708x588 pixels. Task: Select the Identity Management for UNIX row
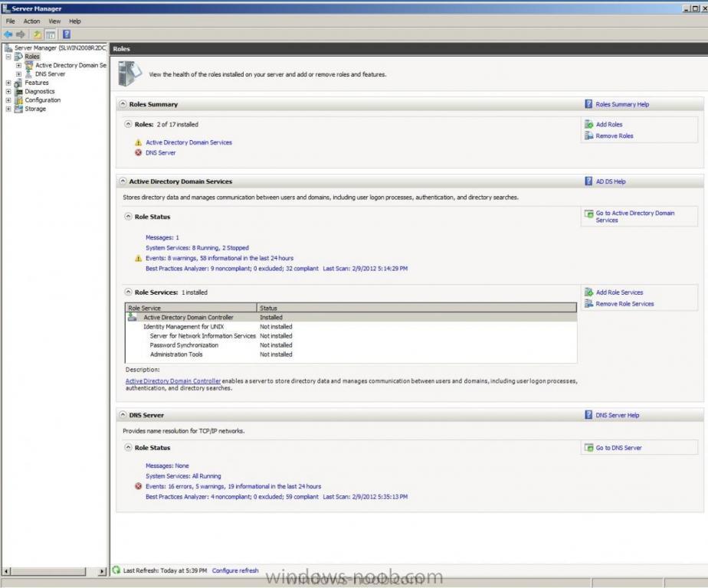[351, 327]
